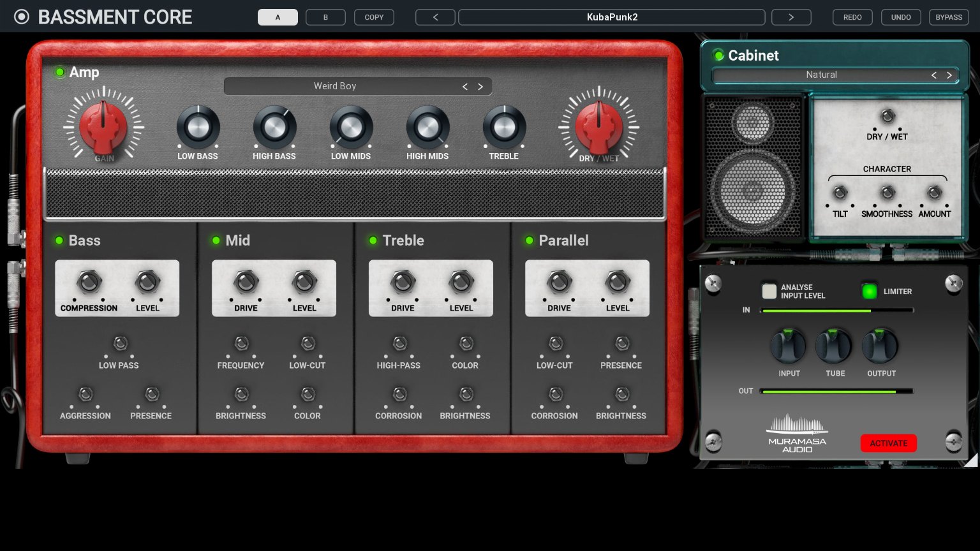Disable the LIMITER switch

coord(869,291)
